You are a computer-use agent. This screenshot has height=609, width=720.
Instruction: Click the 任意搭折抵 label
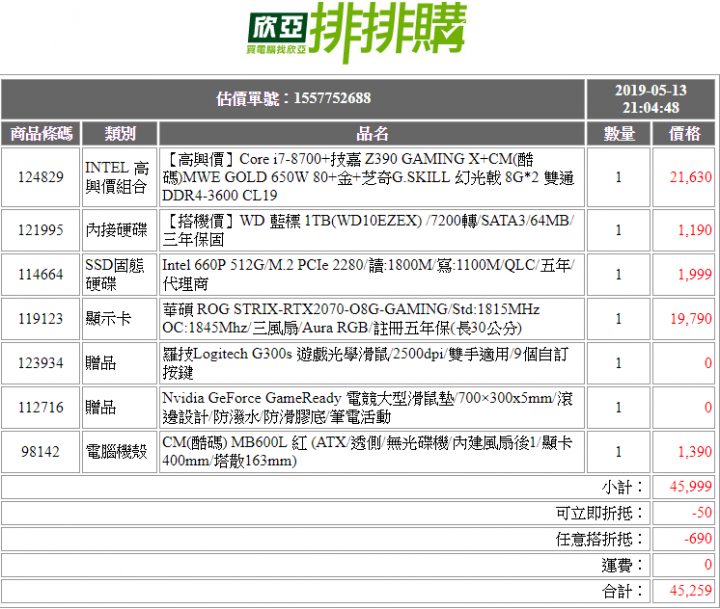[x=600, y=539]
